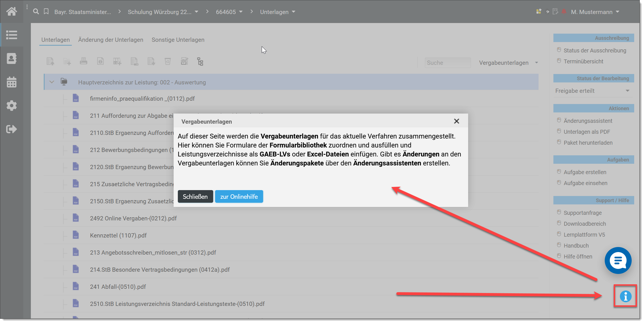Click the download document toolbar icon

tap(151, 61)
